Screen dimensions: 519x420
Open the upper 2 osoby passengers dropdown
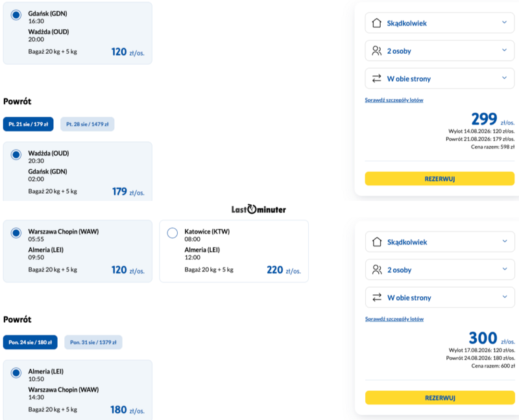click(440, 51)
